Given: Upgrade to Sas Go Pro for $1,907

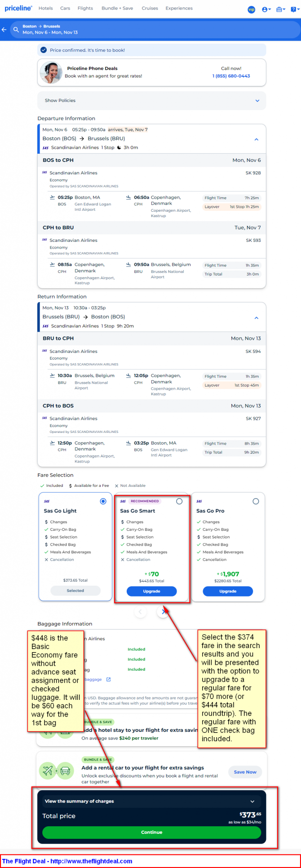Looking at the screenshot, I should [228, 591].
